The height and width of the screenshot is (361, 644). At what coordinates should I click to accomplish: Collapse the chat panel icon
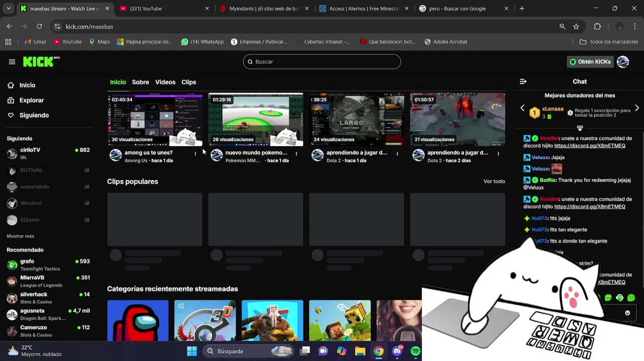pos(523,82)
